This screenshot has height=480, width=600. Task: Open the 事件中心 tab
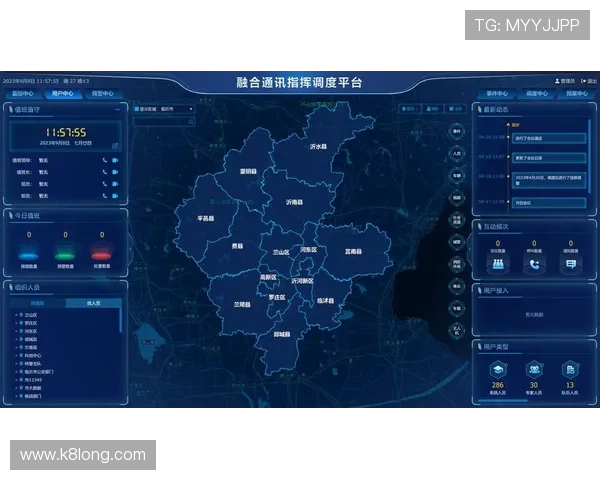(497, 93)
